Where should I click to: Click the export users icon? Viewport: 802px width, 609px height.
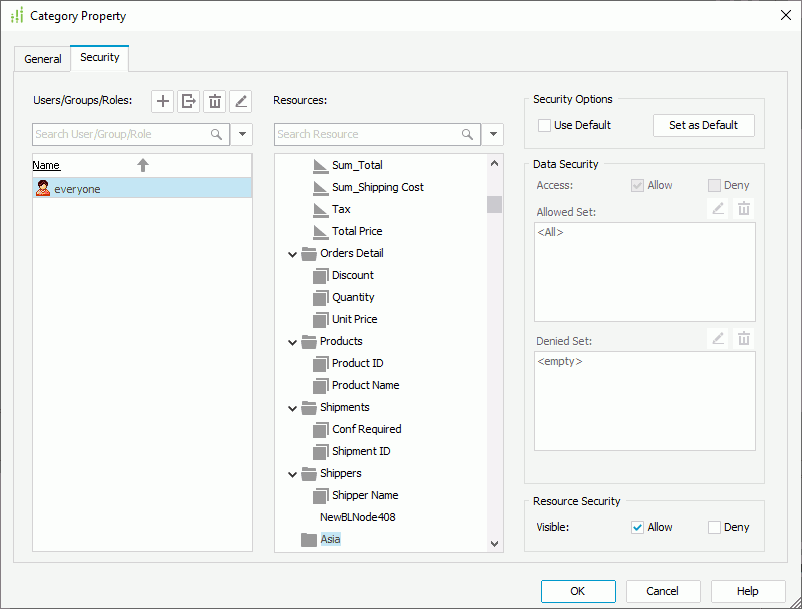click(188, 101)
